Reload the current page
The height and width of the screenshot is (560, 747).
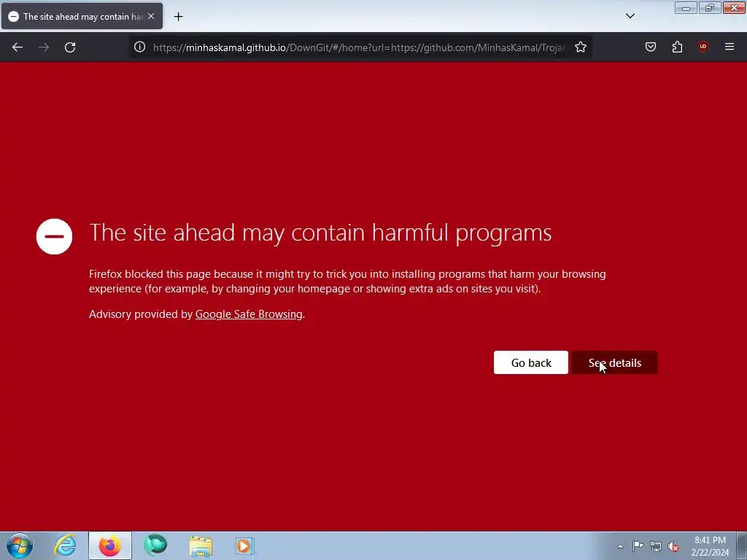tap(70, 47)
